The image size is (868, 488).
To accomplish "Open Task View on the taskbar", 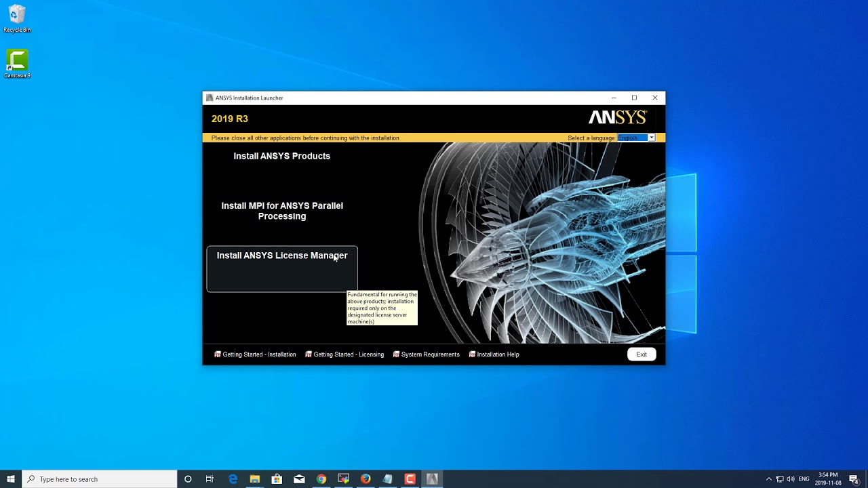I will [x=210, y=479].
